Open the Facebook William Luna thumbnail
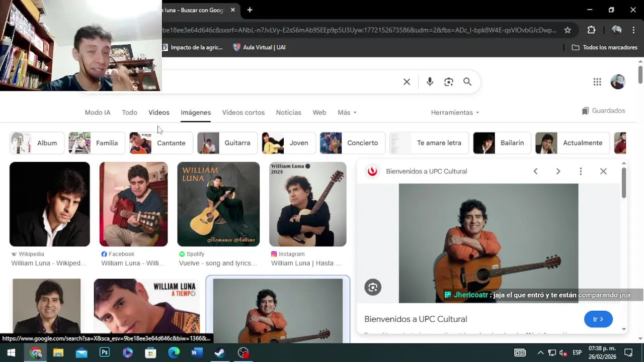The image size is (644, 362). pyautogui.click(x=133, y=204)
